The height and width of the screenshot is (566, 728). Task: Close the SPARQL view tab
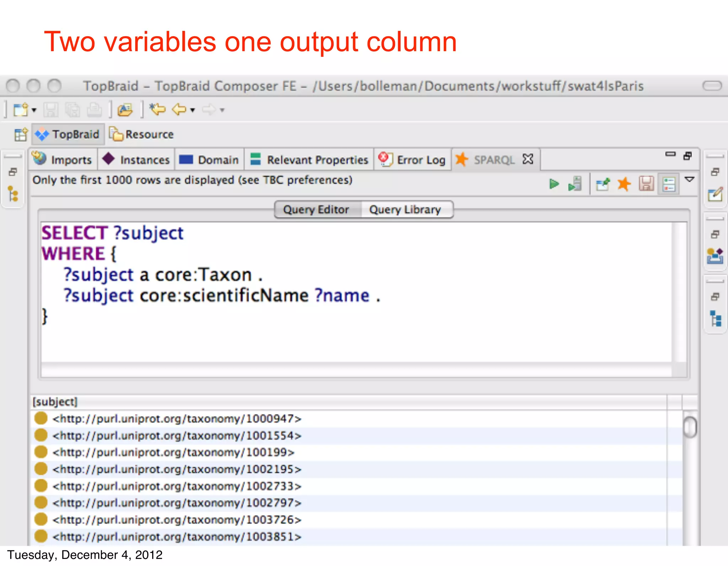point(528,159)
